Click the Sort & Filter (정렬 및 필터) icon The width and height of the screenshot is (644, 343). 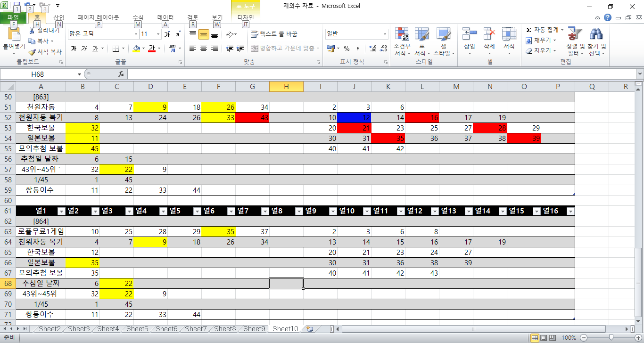(575, 34)
